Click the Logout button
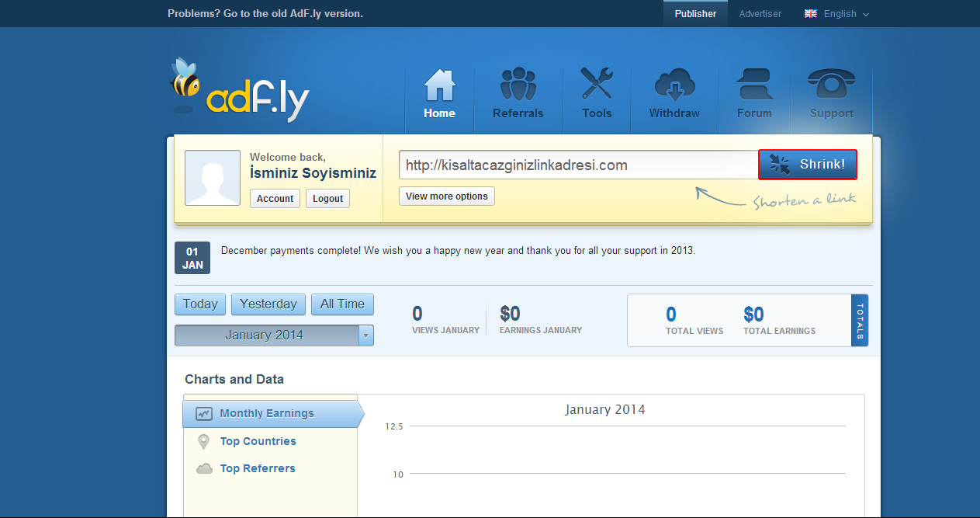 pos(327,199)
